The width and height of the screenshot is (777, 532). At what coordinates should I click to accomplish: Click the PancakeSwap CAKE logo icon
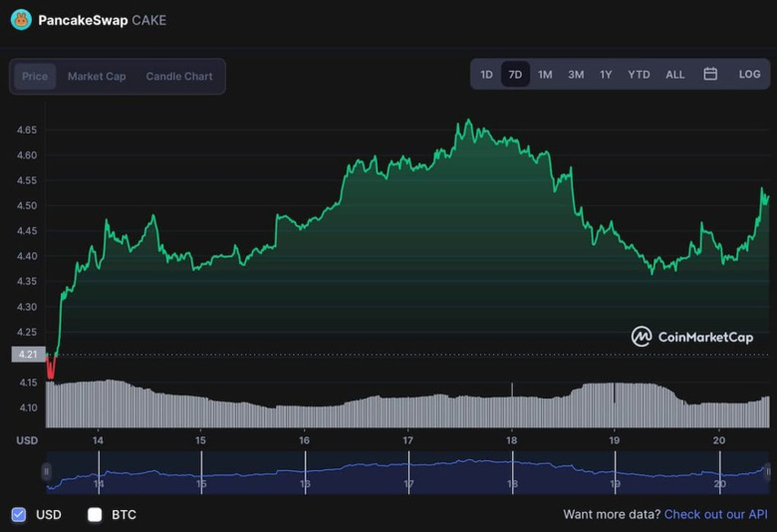21,19
